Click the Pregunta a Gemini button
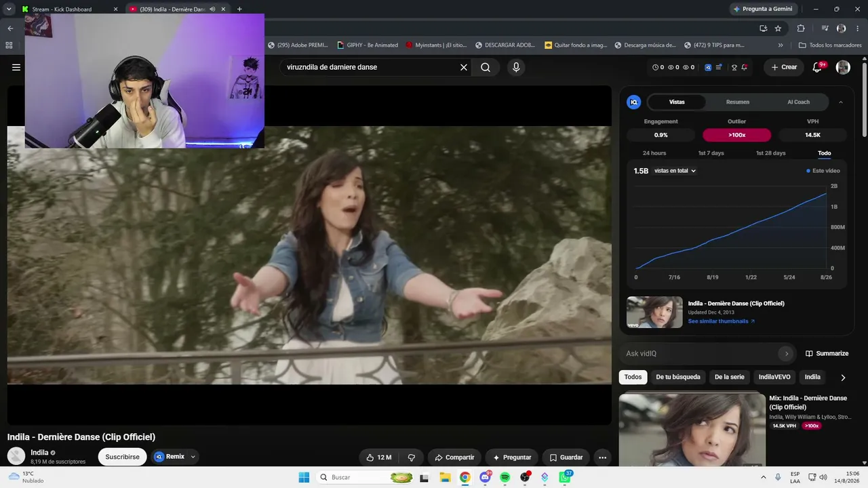The width and height of the screenshot is (868, 488). (762, 9)
